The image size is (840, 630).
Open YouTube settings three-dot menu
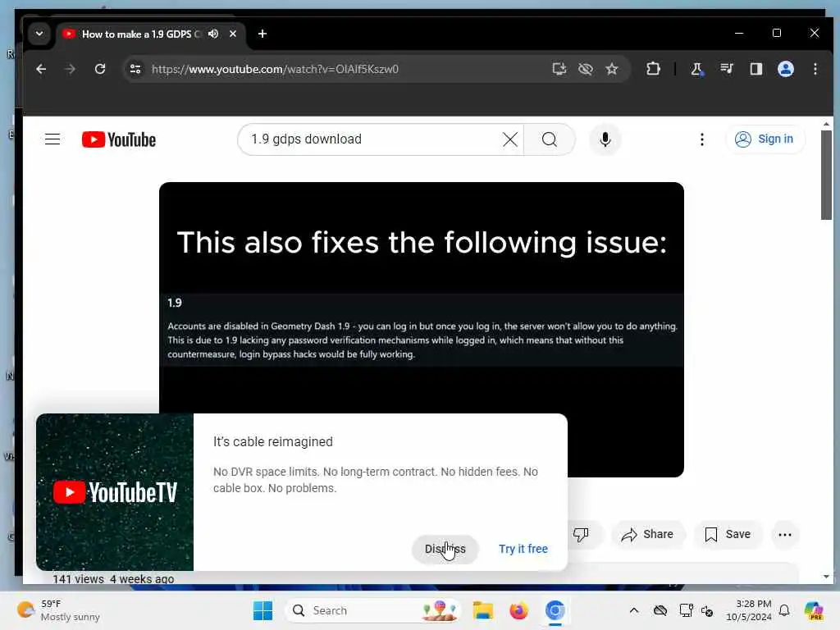[702, 139]
